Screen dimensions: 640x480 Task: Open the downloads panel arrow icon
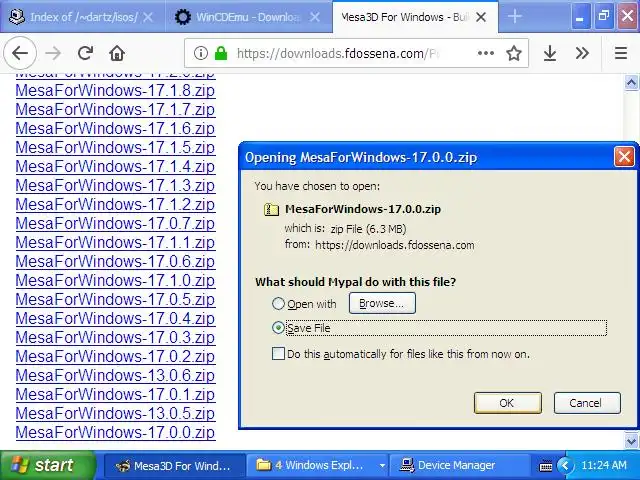coord(550,53)
